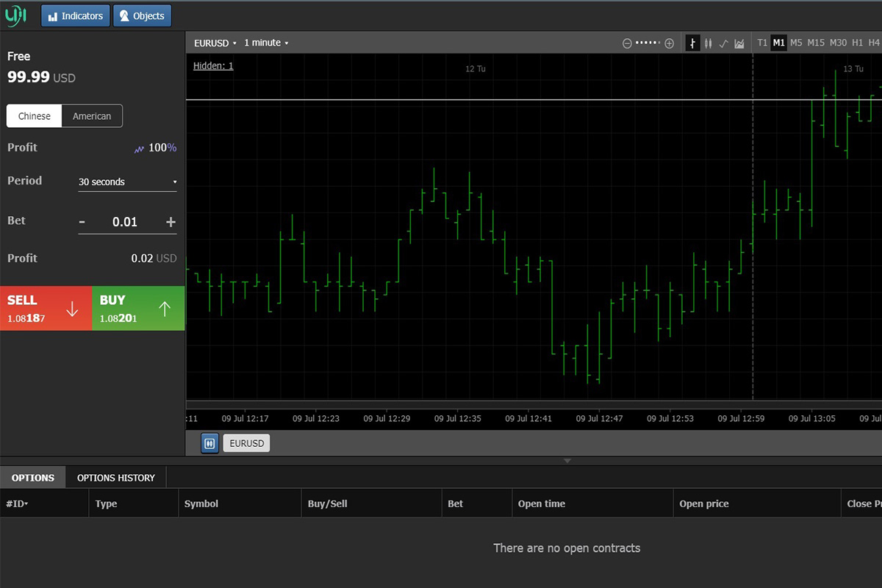
Task: Select the H4 timeframe
Action: [x=874, y=43]
